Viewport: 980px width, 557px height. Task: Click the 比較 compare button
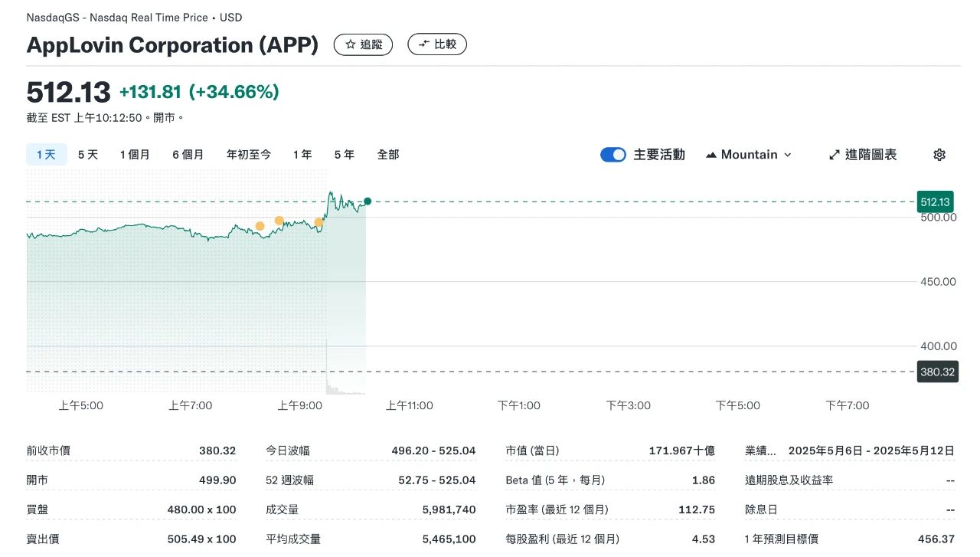436,44
